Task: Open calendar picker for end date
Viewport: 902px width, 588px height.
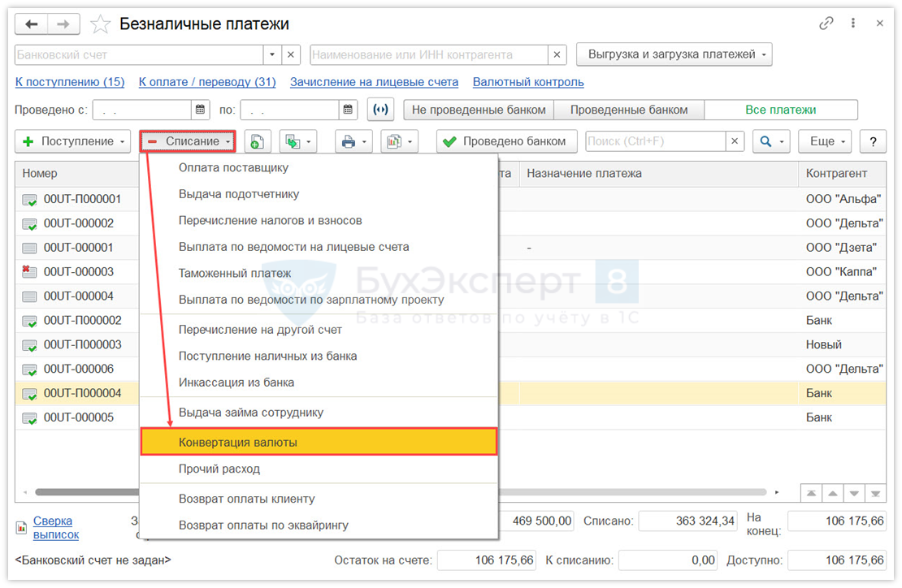Action: click(349, 110)
